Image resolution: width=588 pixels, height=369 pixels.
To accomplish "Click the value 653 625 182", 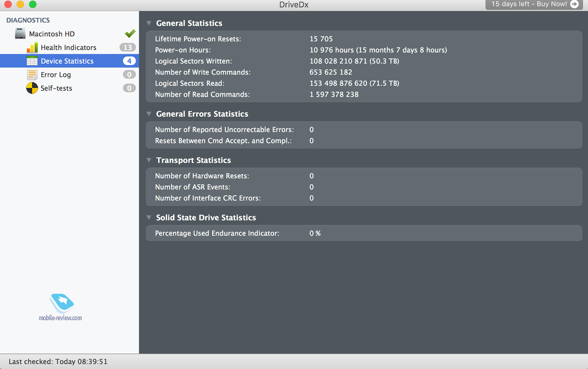I will (x=331, y=72).
